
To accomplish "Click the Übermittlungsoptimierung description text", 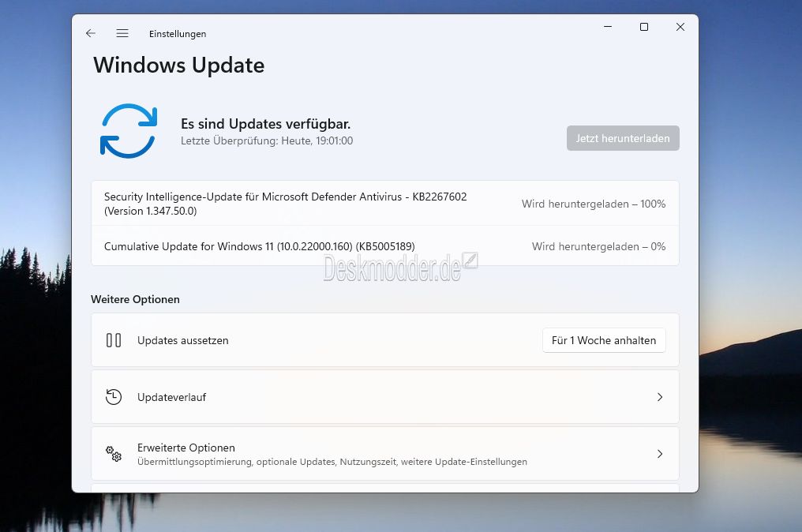I will 332,462.
